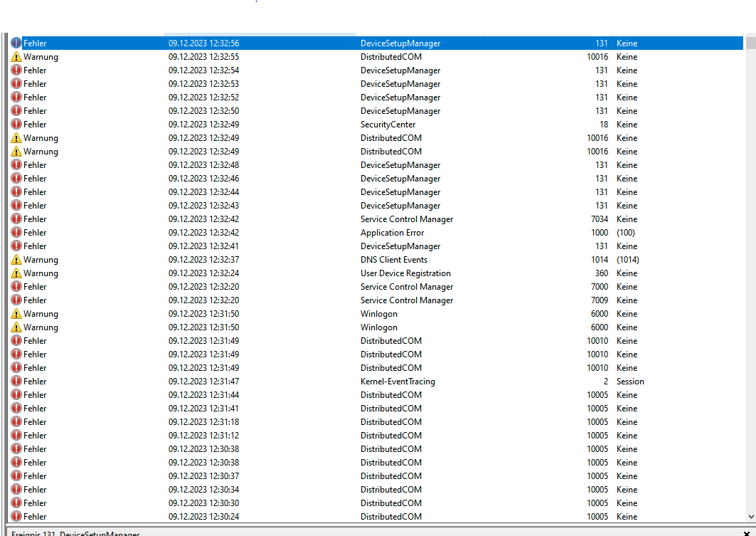Click the scrollbar down arrow of the event list

pyautogui.click(x=751, y=516)
